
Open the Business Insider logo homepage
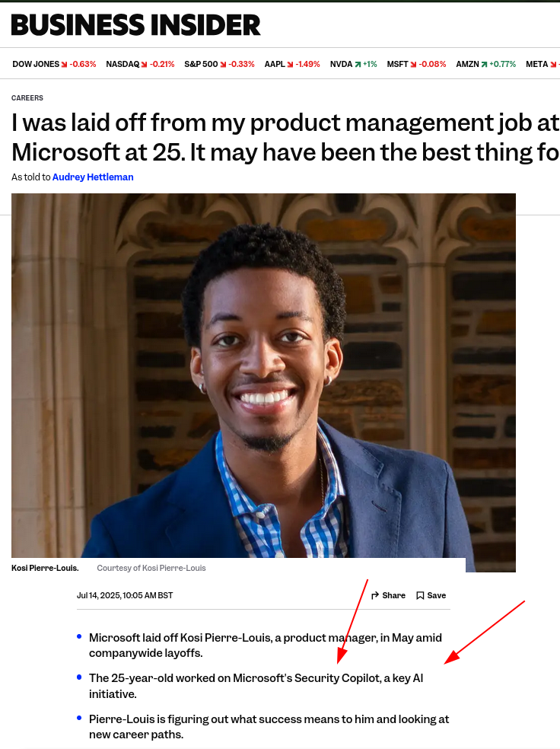point(135,25)
